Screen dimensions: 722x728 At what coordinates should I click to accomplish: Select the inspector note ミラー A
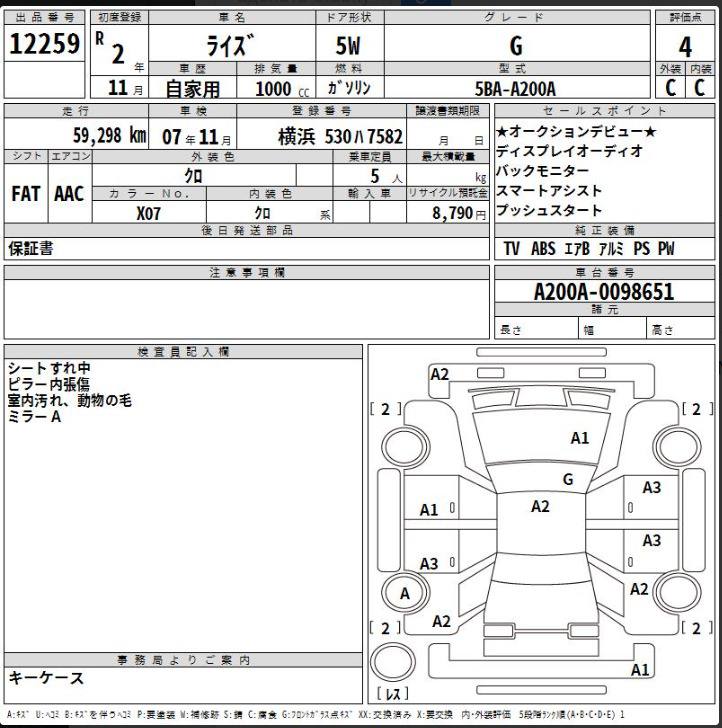point(34,417)
